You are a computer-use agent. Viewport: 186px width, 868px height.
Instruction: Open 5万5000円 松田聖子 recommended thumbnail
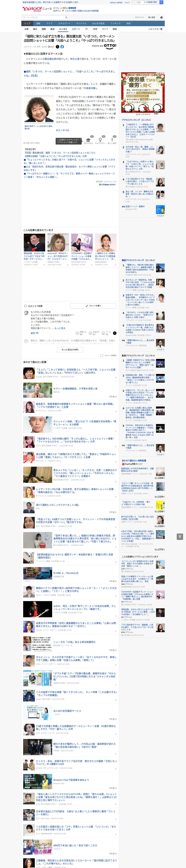[x=82, y=242]
